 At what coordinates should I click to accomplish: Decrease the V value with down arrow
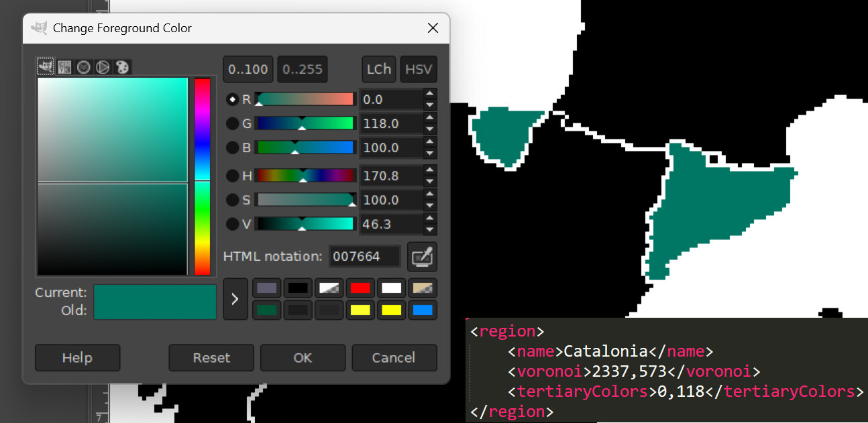(x=430, y=229)
